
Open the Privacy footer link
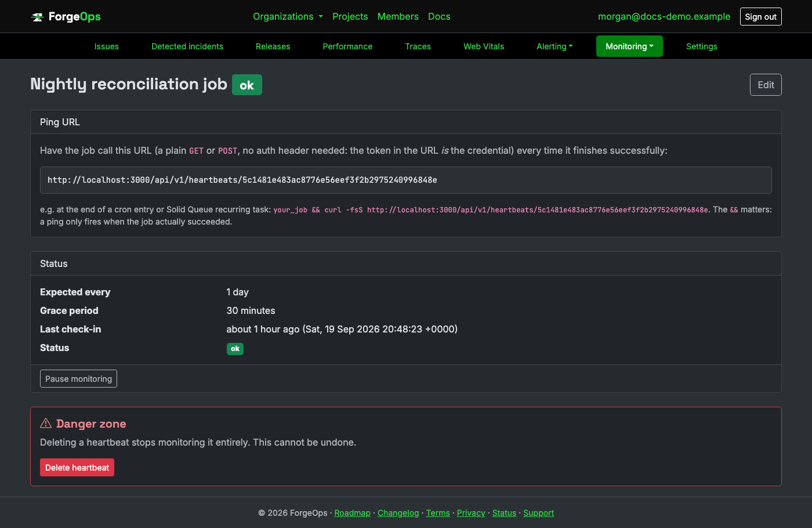point(471,513)
